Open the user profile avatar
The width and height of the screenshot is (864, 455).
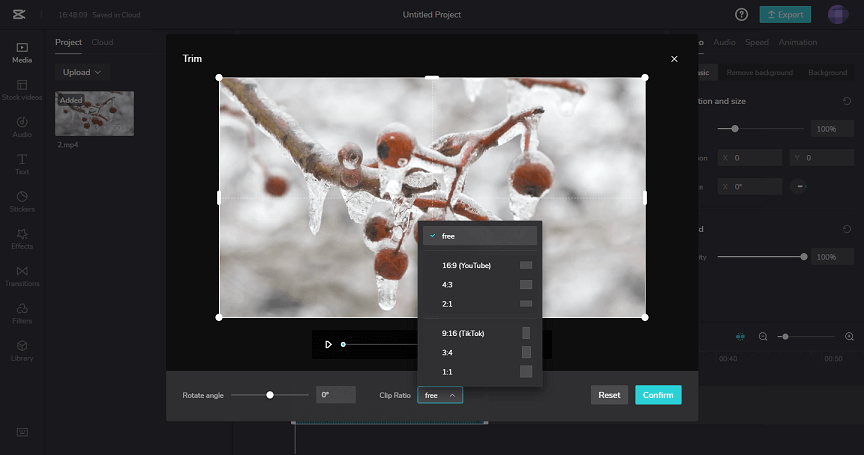[838, 14]
